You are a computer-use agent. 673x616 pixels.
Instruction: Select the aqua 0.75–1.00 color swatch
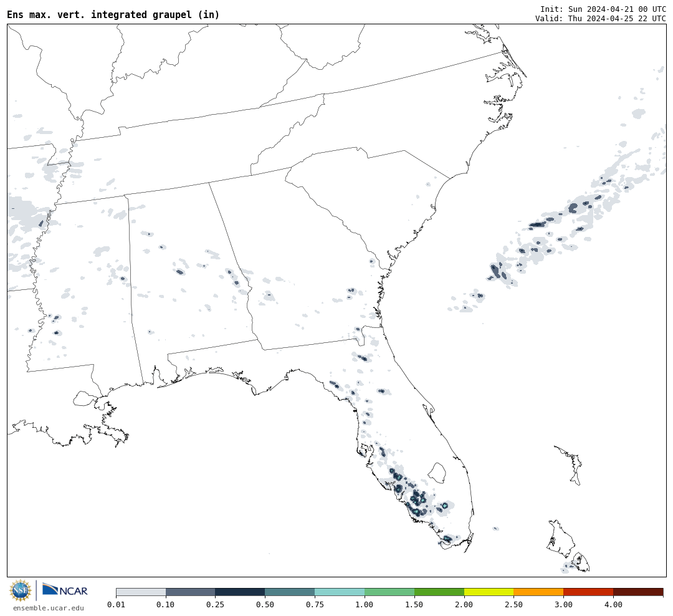[340, 592]
